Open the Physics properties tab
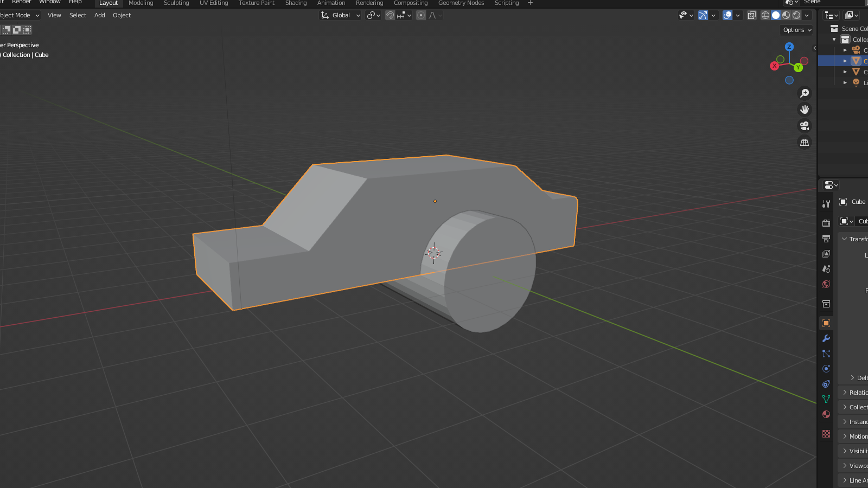 [826, 369]
